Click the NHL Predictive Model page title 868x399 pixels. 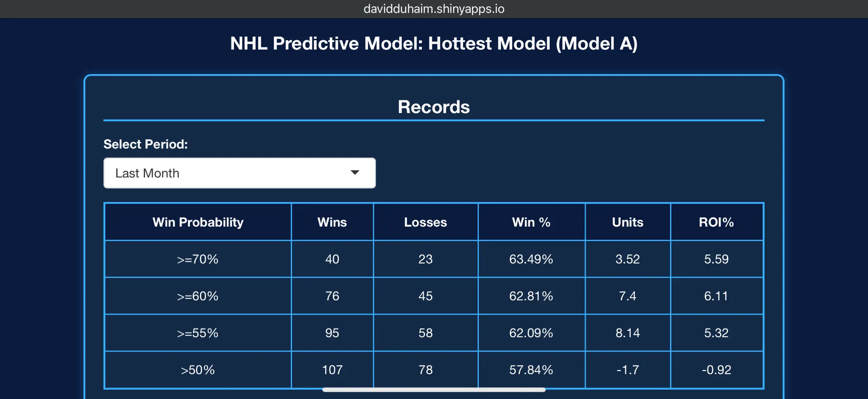(434, 43)
